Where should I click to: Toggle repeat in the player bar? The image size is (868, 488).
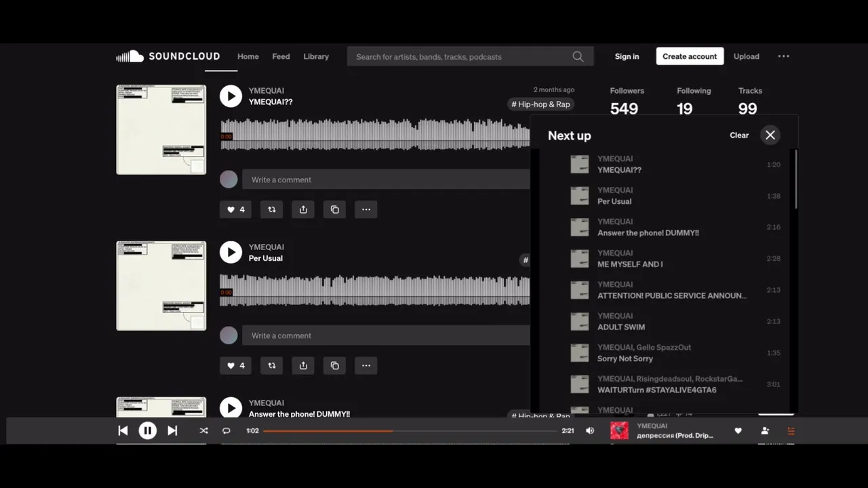point(226,430)
